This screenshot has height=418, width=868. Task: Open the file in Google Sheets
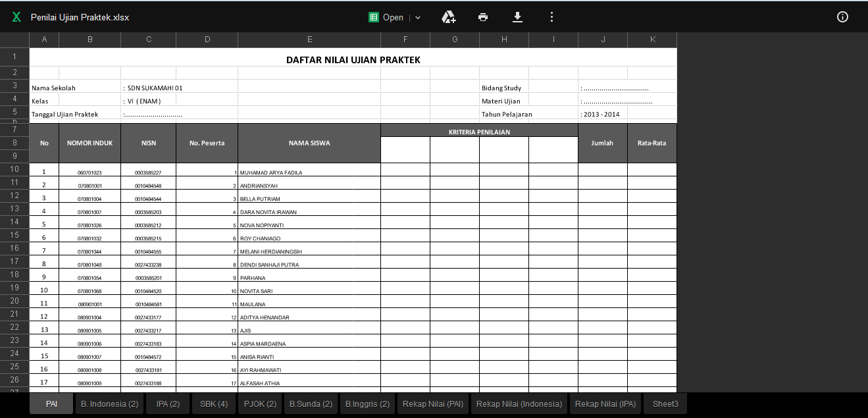pyautogui.click(x=393, y=17)
